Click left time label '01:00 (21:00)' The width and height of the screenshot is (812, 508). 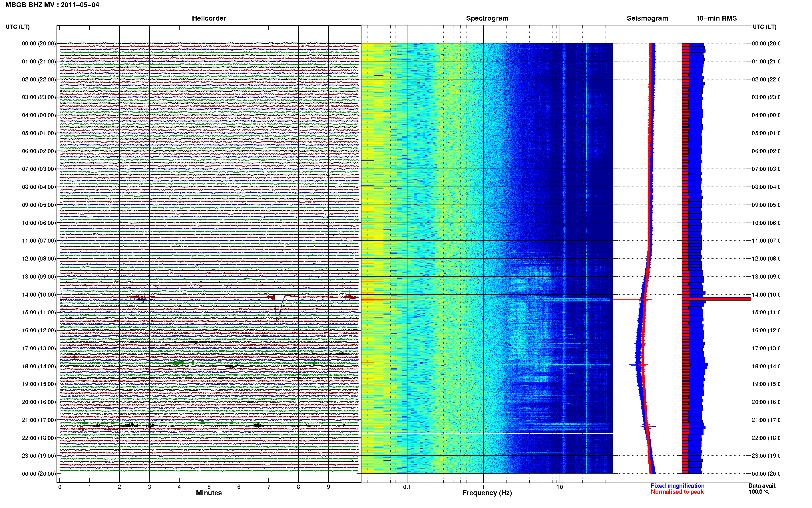coord(39,61)
